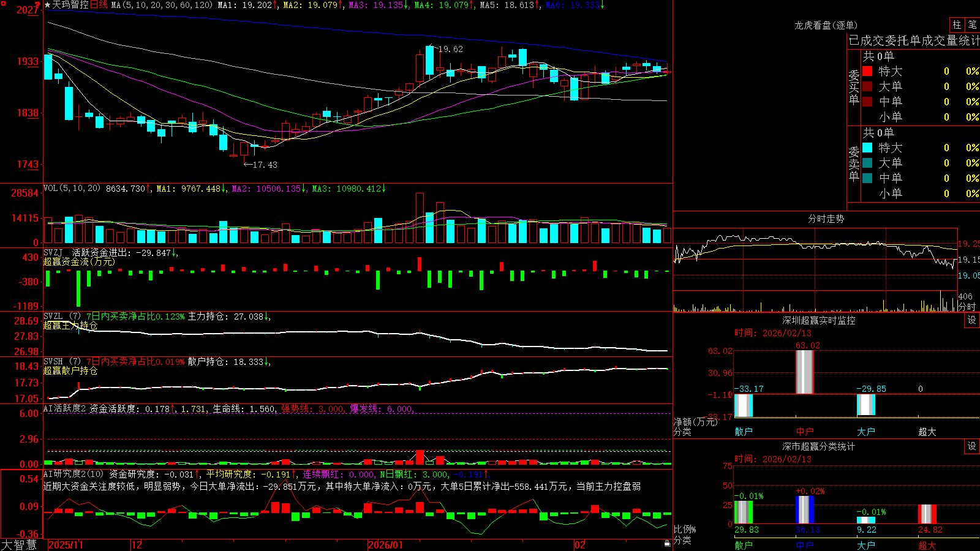980x551 pixels.
Task: Click the 大智慧 logo
Action: click(x=19, y=545)
